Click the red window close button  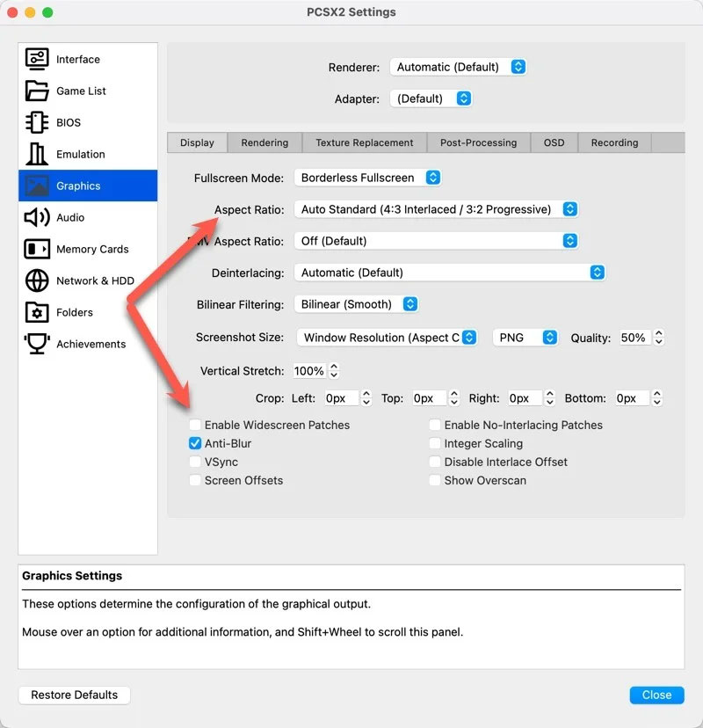[12, 12]
